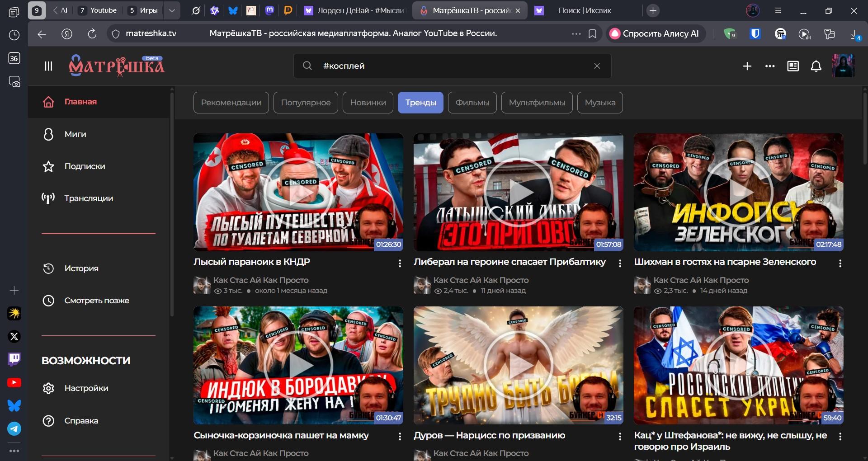Select the Мультфильмы category tab
The width and height of the screenshot is (868, 461).
tap(537, 103)
